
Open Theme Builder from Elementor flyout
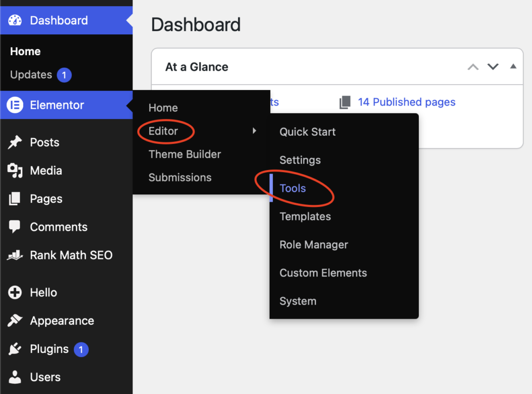pos(185,154)
